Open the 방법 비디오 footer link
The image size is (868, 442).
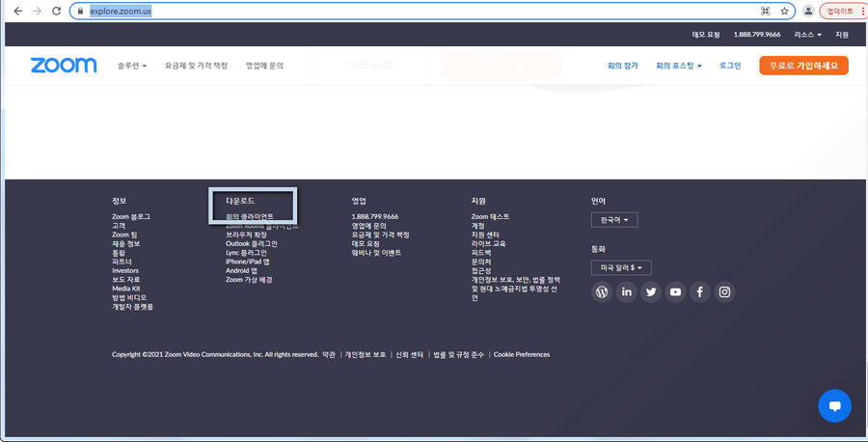coord(129,297)
